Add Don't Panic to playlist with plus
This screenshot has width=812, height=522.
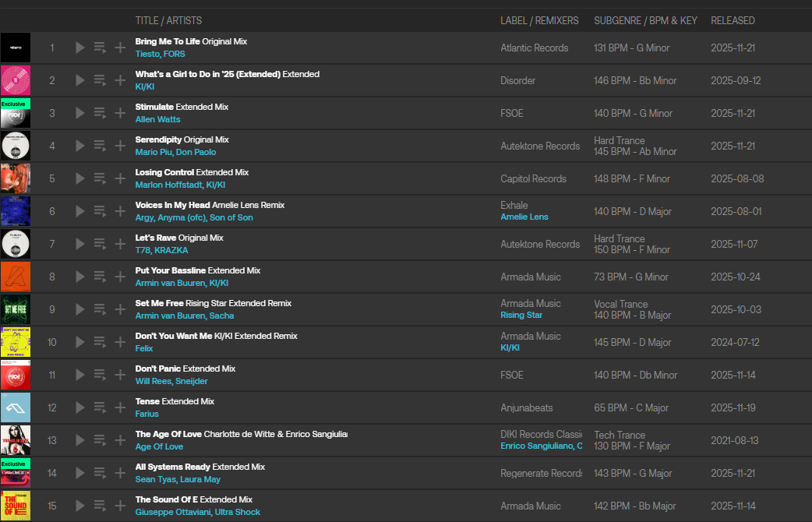coord(120,375)
